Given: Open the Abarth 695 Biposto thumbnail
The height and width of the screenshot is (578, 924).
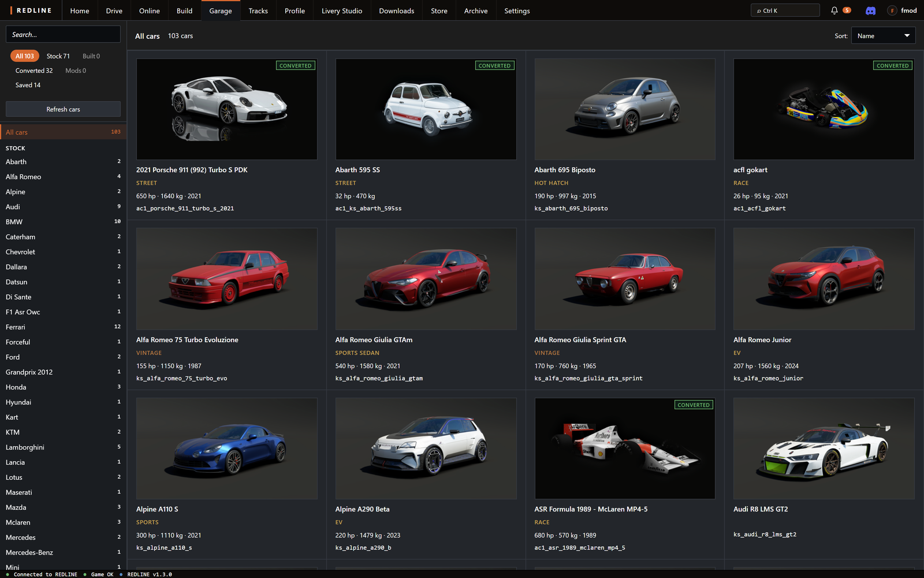Looking at the screenshot, I should point(625,109).
